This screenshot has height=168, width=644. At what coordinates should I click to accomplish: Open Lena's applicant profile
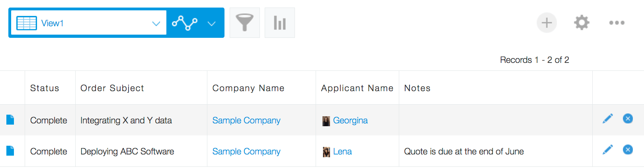(x=342, y=151)
